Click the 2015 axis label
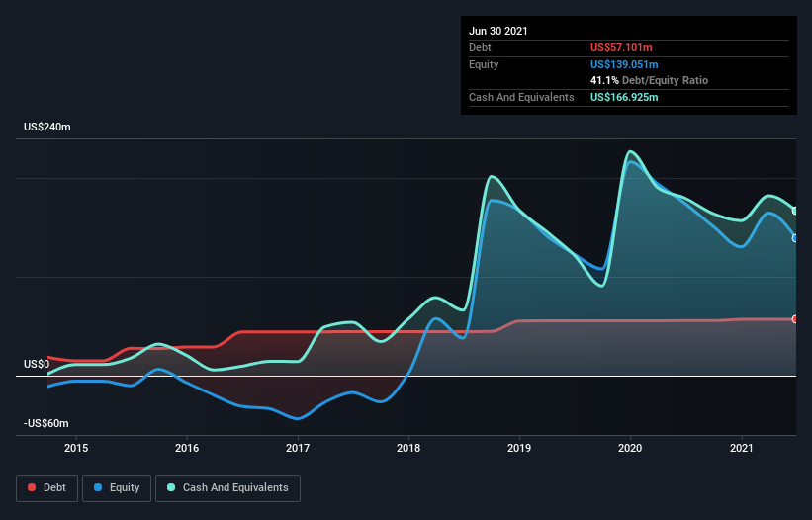 click(76, 448)
